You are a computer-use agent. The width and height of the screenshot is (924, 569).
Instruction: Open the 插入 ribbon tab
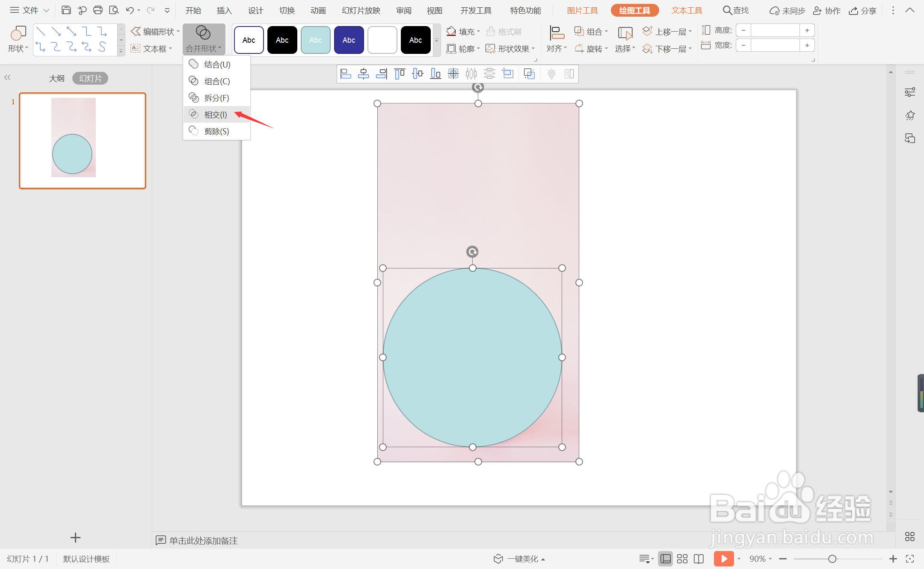click(x=224, y=11)
